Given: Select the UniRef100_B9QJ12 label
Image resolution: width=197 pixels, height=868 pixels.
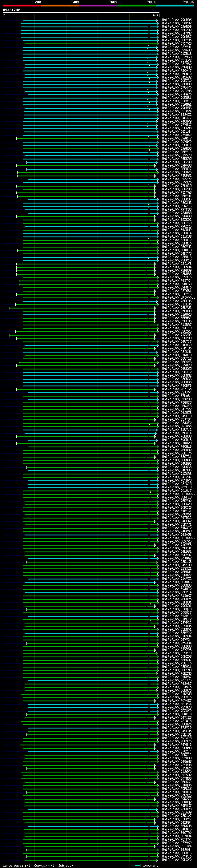Looking at the screenshot, I should (176, 372).
